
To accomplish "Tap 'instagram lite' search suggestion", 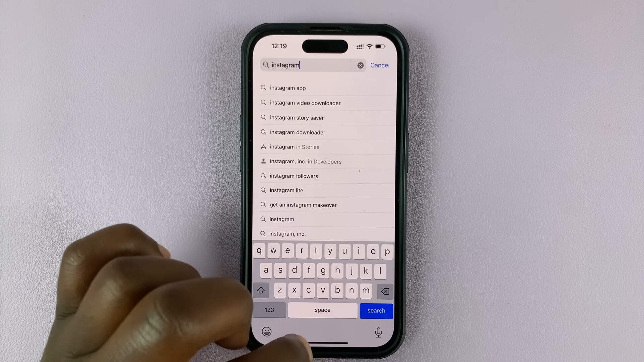I will coord(325,190).
